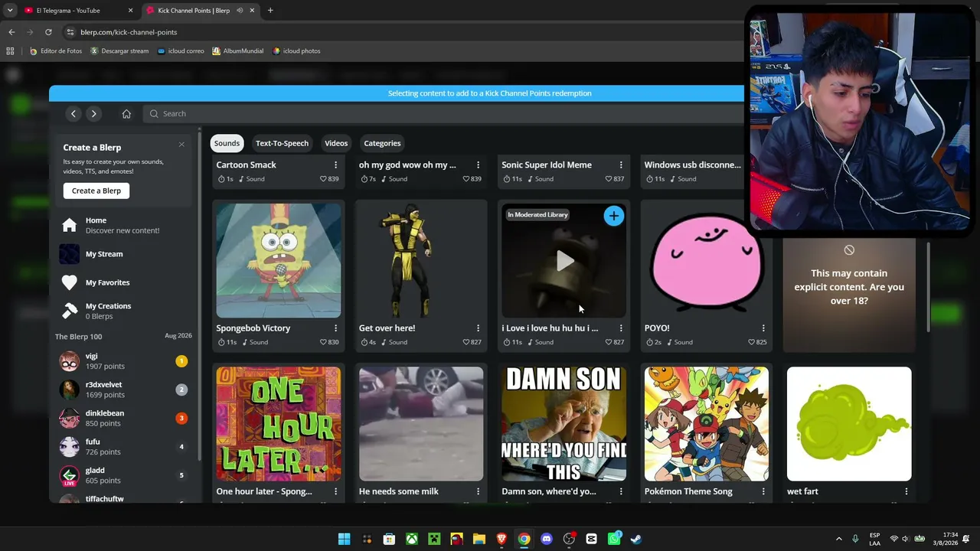Open gladd's leaderboard entry
Viewport: 980px width, 551px height.
pos(123,475)
